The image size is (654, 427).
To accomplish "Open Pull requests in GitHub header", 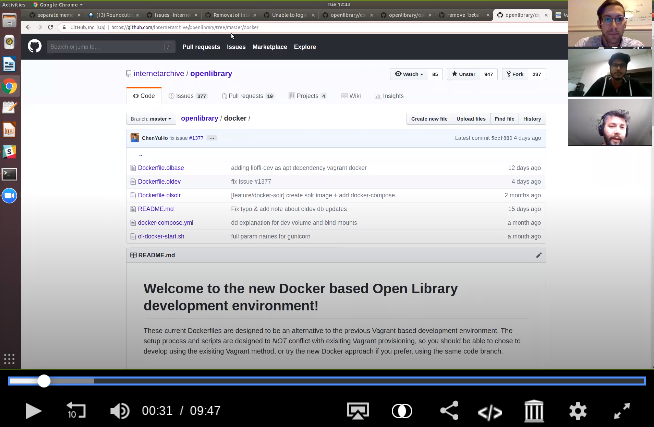I will coord(201,47).
